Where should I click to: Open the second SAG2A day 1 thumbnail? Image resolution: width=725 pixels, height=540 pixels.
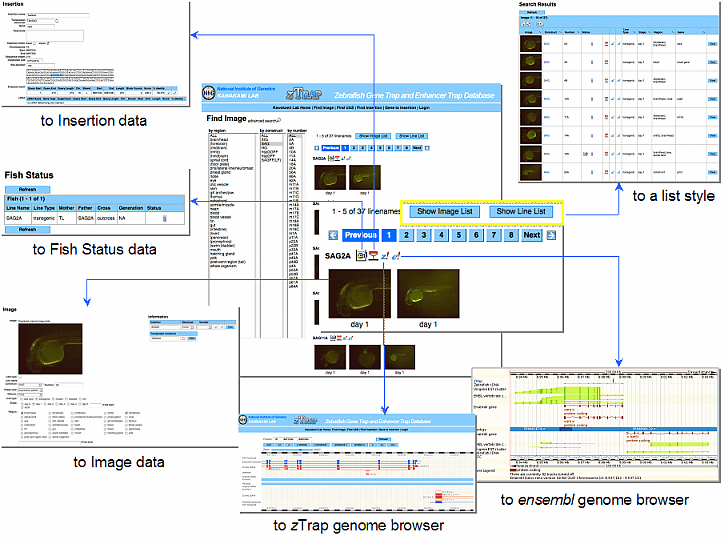428,292
